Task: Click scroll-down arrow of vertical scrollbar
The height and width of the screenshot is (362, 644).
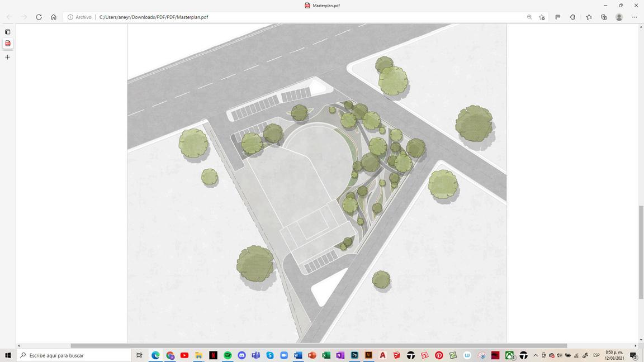Action: click(641, 340)
